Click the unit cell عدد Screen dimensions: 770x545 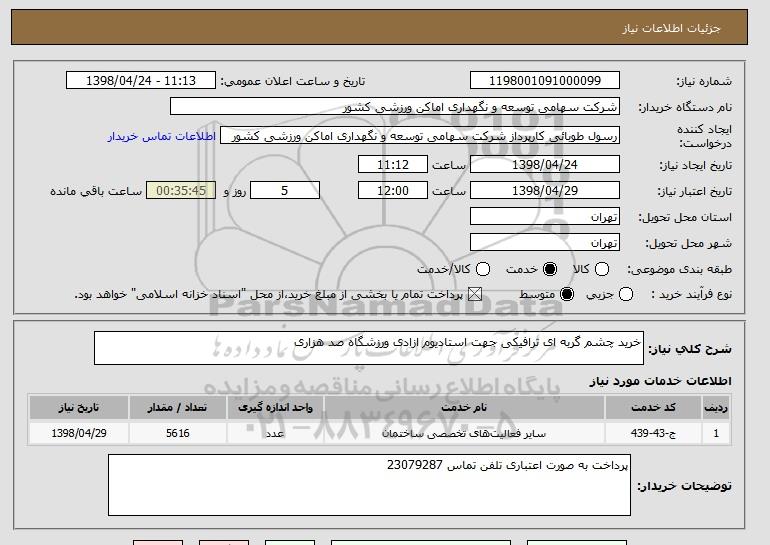(275, 433)
